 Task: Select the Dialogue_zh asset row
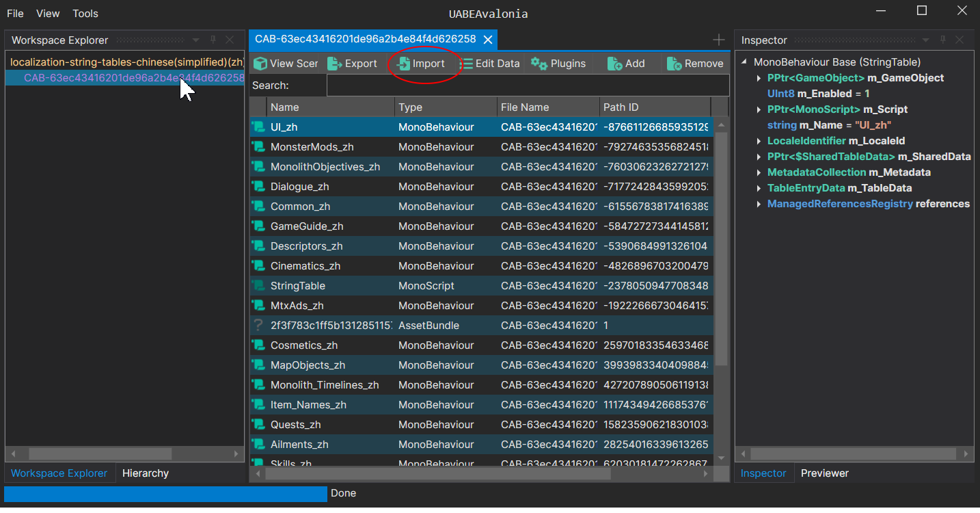[x=299, y=187]
